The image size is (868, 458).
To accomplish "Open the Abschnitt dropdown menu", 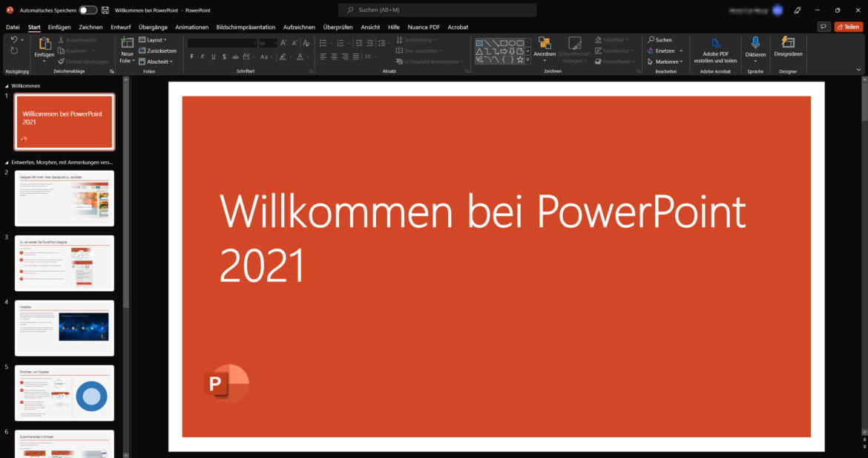I will pos(154,62).
